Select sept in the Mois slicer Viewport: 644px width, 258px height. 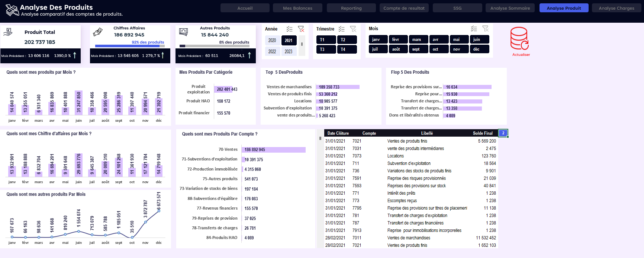coord(419,49)
